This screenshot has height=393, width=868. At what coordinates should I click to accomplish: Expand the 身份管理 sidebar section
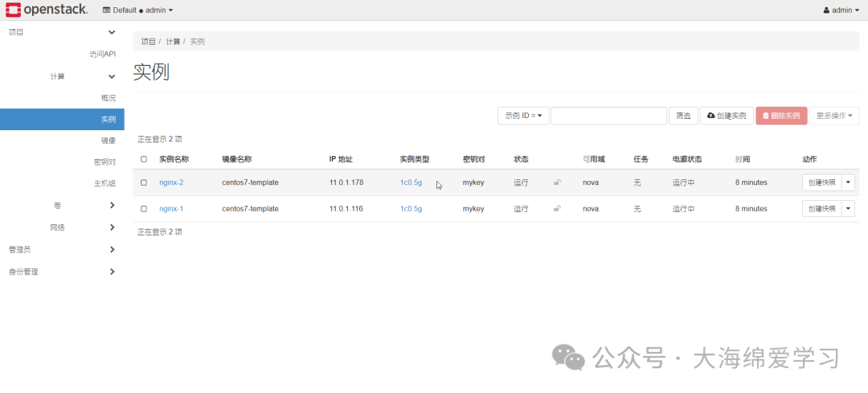tap(62, 272)
